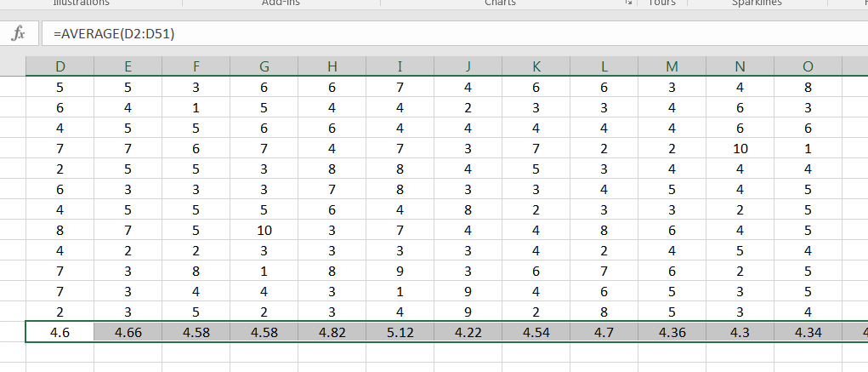Select the column K header
The image size is (868, 372).
tap(536, 66)
